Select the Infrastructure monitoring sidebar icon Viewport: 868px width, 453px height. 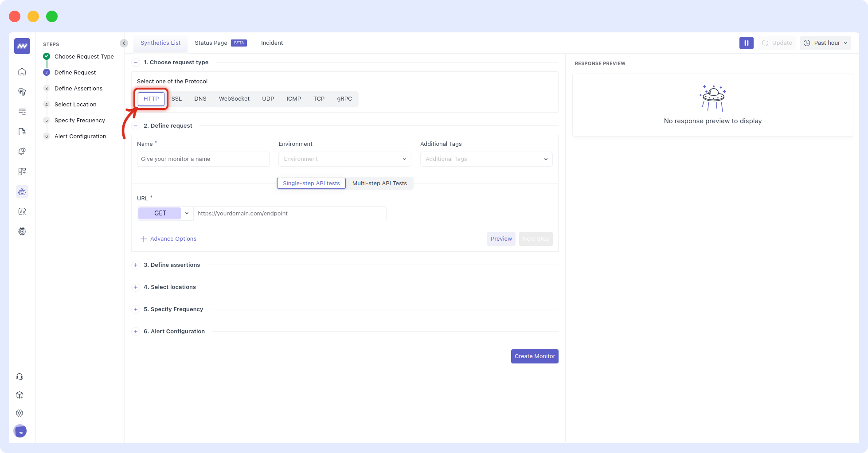coord(22,92)
